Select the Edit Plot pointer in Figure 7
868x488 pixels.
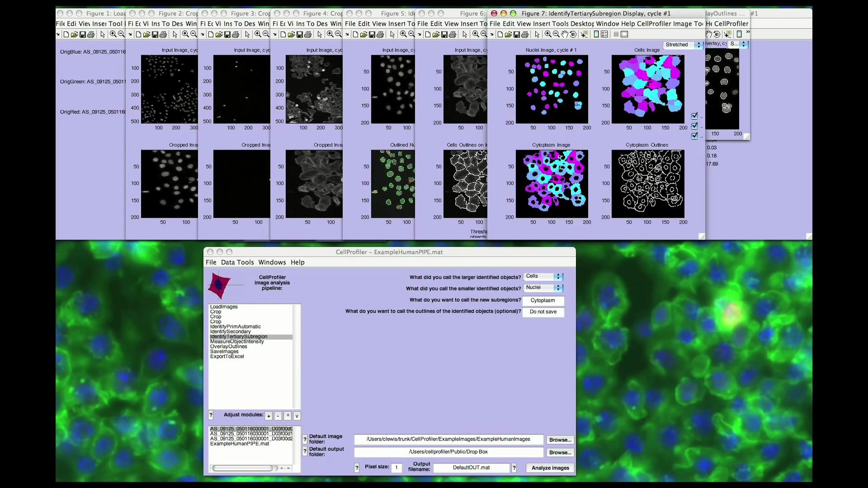click(537, 34)
